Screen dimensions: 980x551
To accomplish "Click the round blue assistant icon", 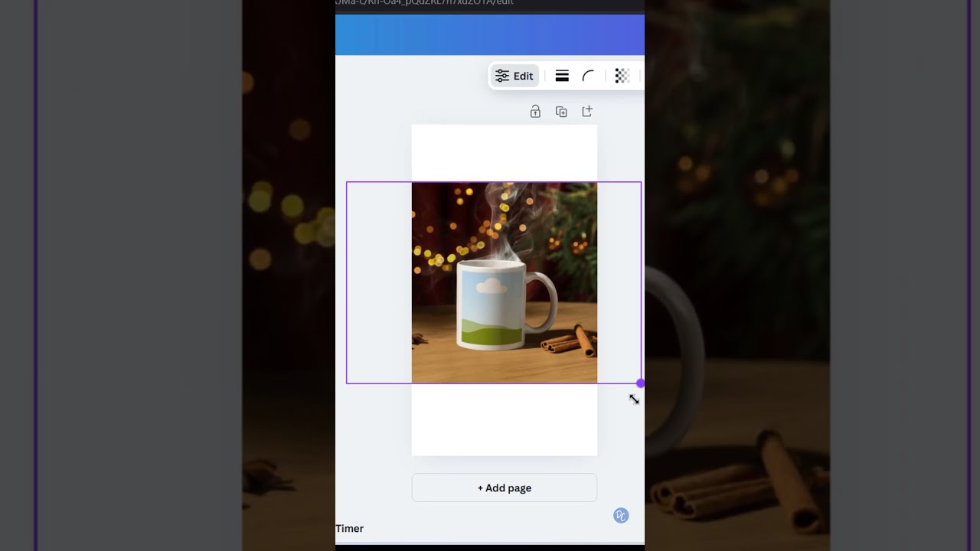I will [621, 516].
